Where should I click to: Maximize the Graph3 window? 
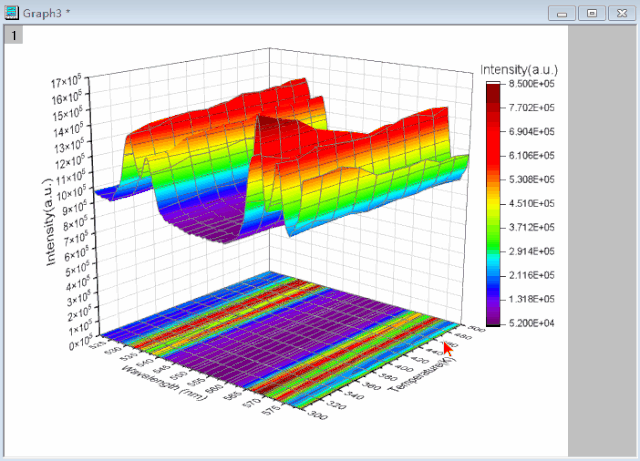592,13
